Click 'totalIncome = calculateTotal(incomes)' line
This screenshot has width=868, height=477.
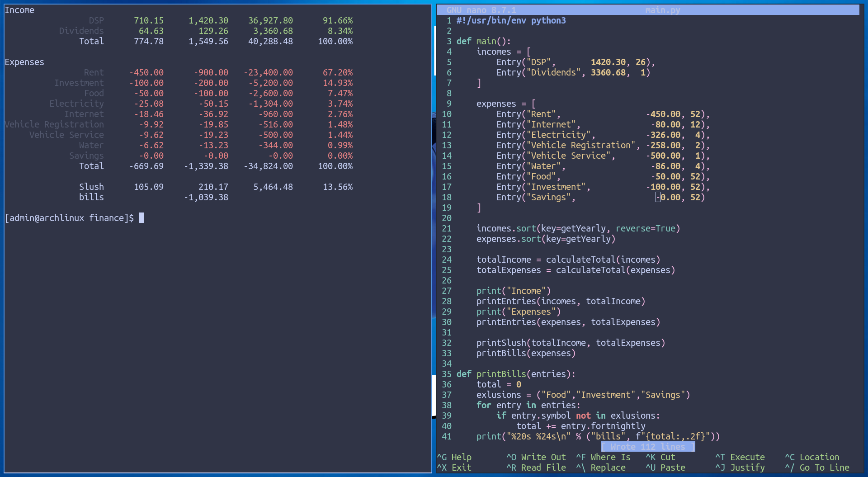pyautogui.click(x=568, y=260)
